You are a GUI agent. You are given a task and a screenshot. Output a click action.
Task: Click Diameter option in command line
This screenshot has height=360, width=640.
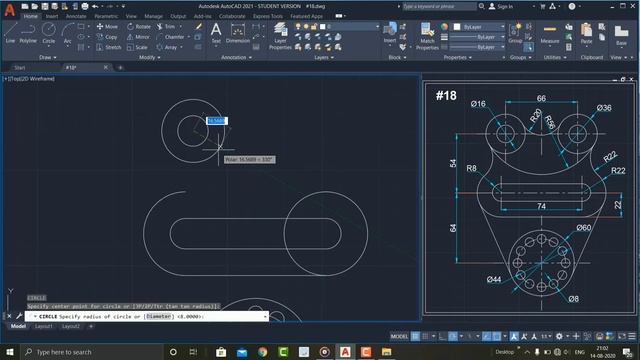pos(158,316)
